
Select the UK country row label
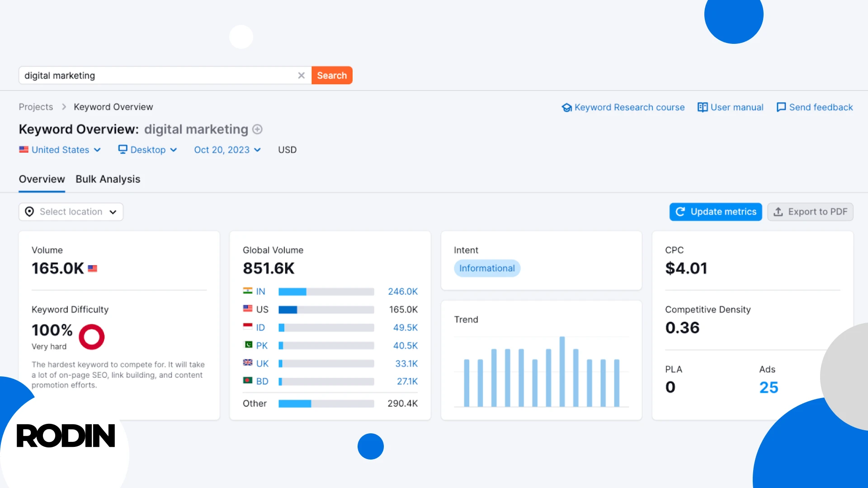[x=262, y=364]
